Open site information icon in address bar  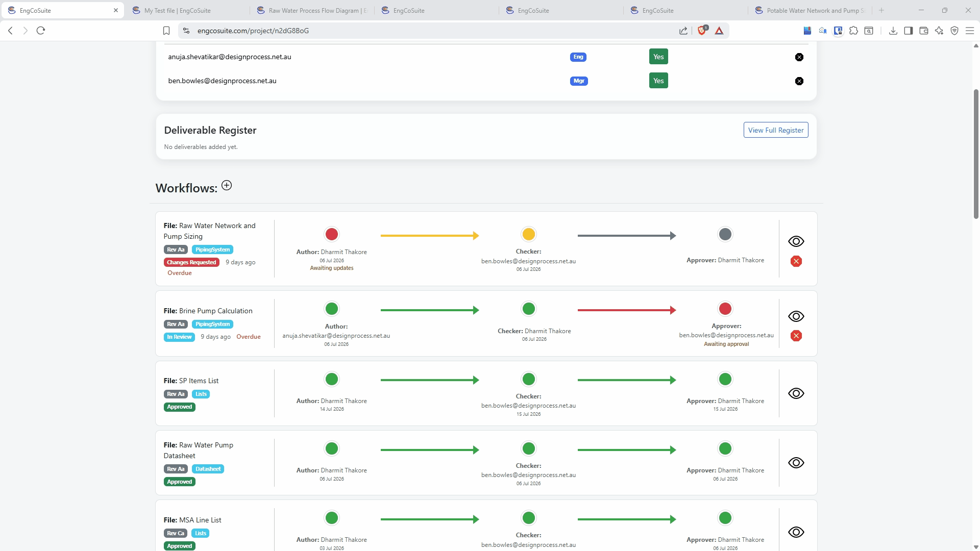coord(186,31)
